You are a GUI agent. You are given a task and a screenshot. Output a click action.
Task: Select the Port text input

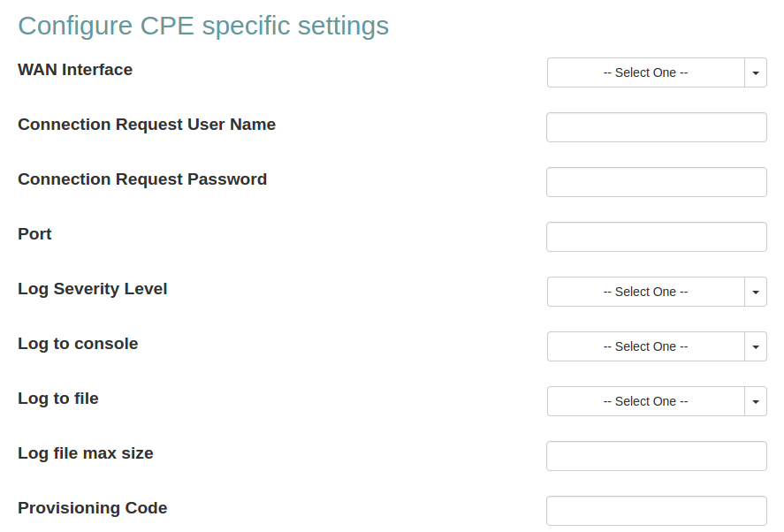[x=656, y=237]
